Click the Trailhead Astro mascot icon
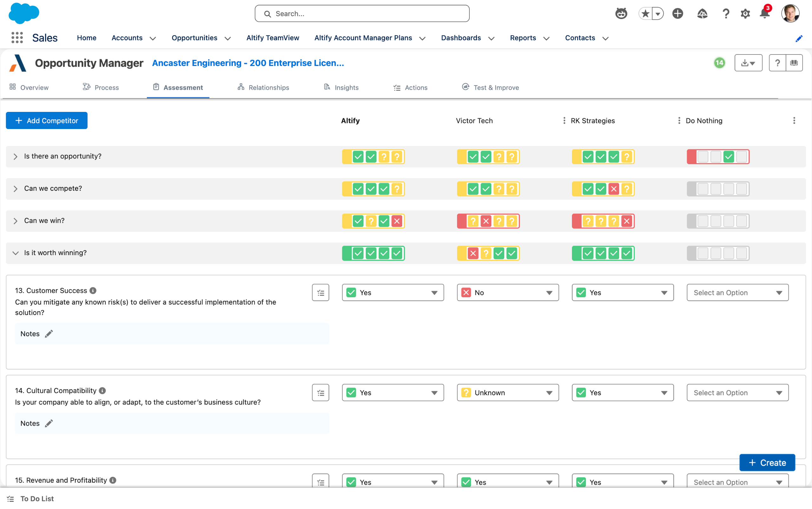The width and height of the screenshot is (812, 509). (621, 13)
